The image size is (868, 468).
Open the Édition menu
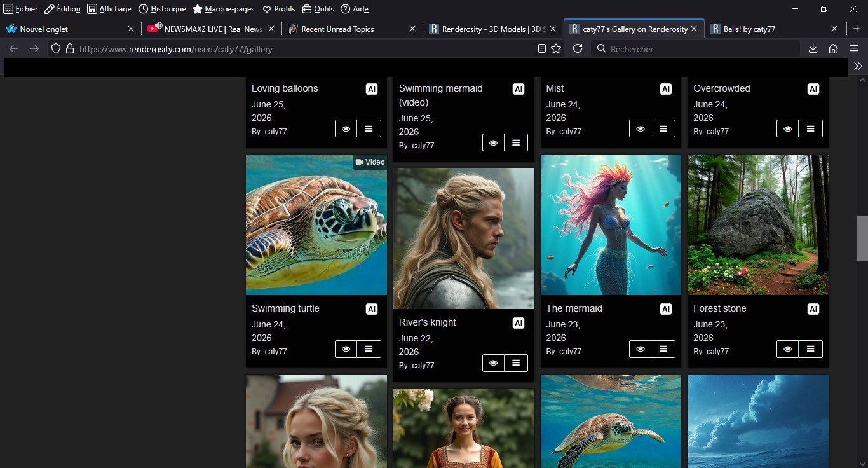tap(62, 9)
